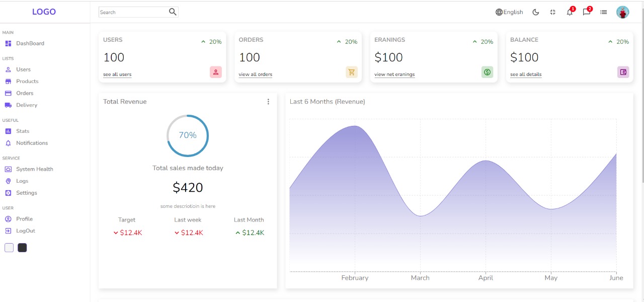Open the chat messages icon
The image size is (644, 302).
point(587,12)
